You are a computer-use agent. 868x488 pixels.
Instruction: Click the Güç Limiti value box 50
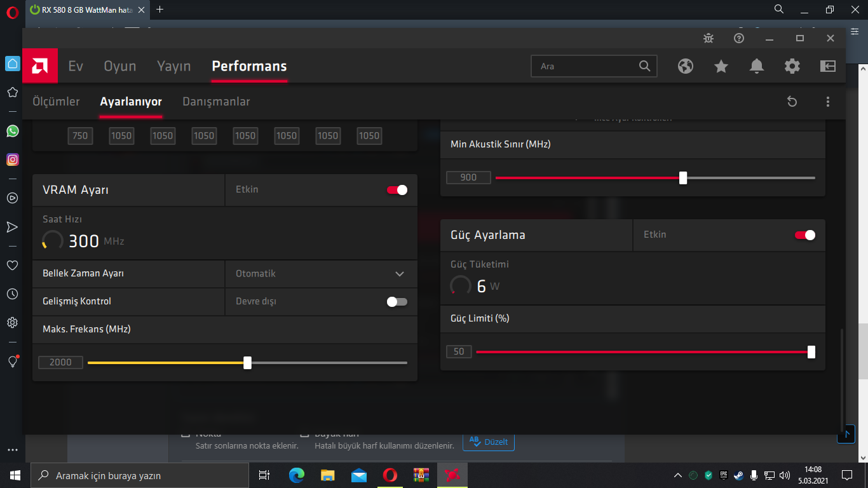459,351
